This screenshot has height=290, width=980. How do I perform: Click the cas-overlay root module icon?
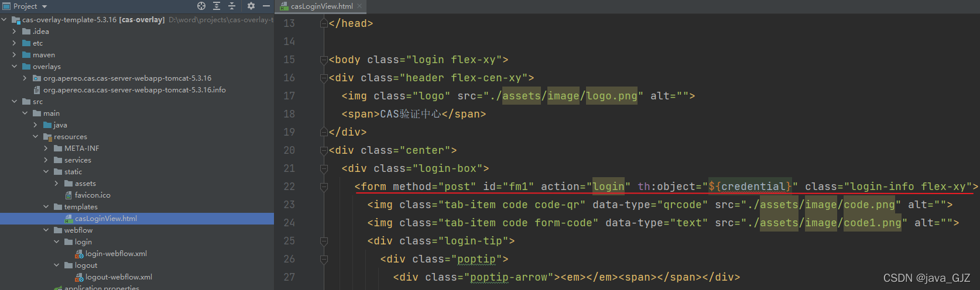(x=16, y=20)
